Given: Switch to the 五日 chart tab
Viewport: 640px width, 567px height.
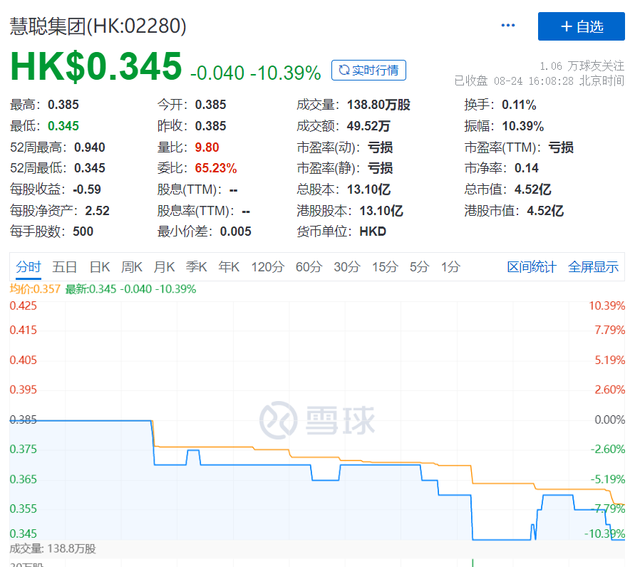Looking at the screenshot, I should 64,267.
